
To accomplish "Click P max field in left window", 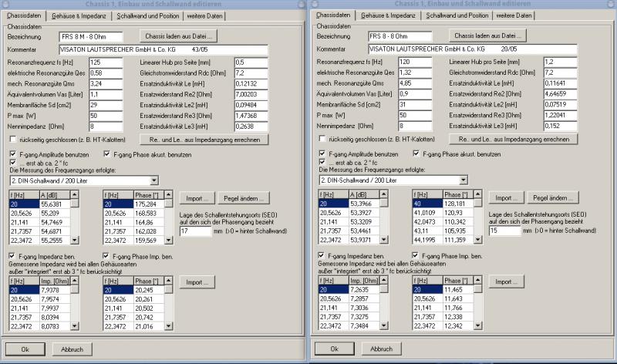I will (x=106, y=116).
